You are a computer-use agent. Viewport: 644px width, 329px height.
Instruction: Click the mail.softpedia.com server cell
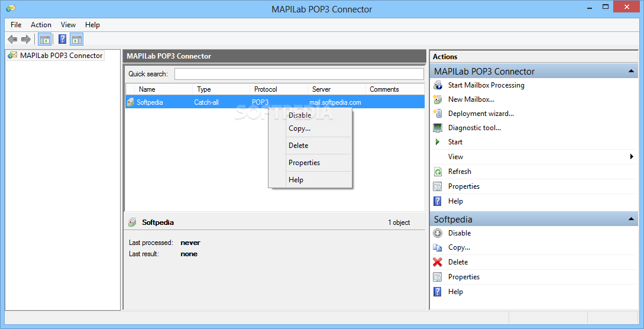tap(335, 102)
